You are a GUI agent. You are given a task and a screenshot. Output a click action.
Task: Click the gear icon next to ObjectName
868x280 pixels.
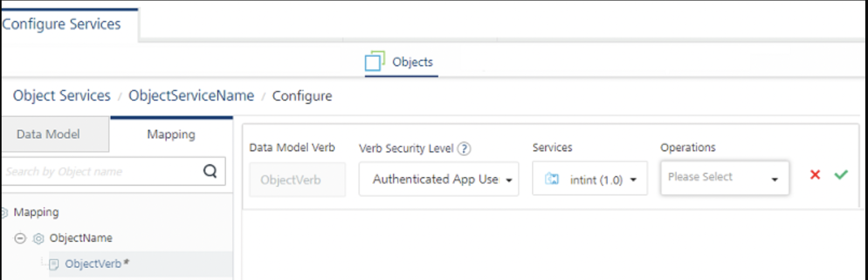pos(38,238)
